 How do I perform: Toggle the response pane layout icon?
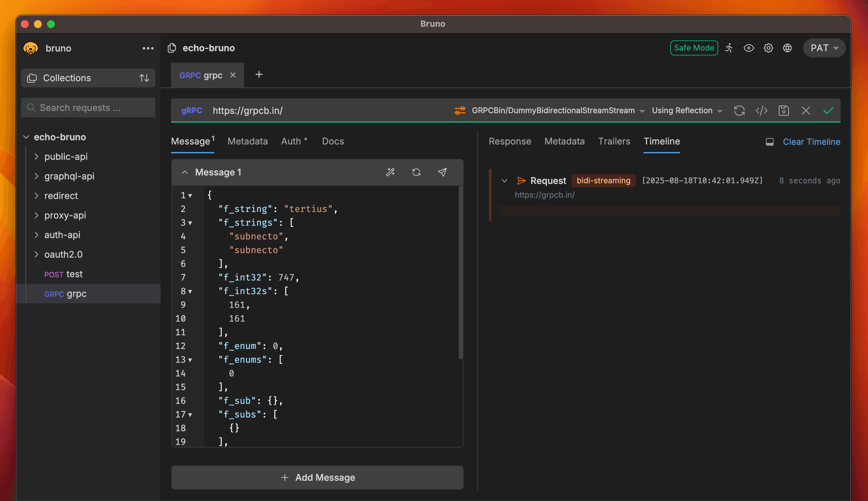[769, 142]
